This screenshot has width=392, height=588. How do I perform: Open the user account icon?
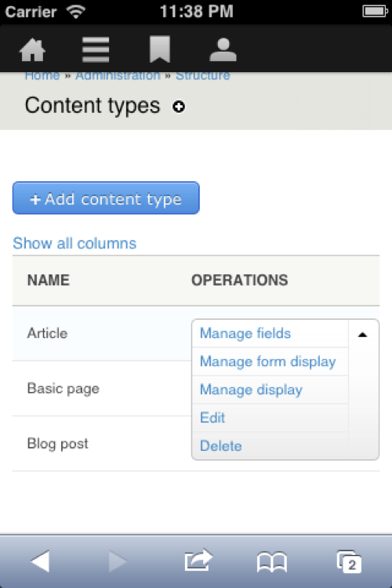pyautogui.click(x=223, y=49)
